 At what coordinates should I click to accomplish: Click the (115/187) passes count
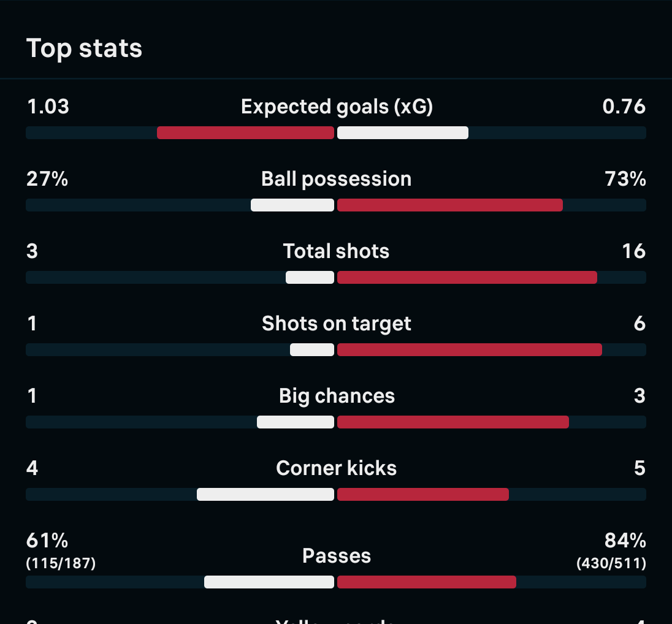point(61,563)
